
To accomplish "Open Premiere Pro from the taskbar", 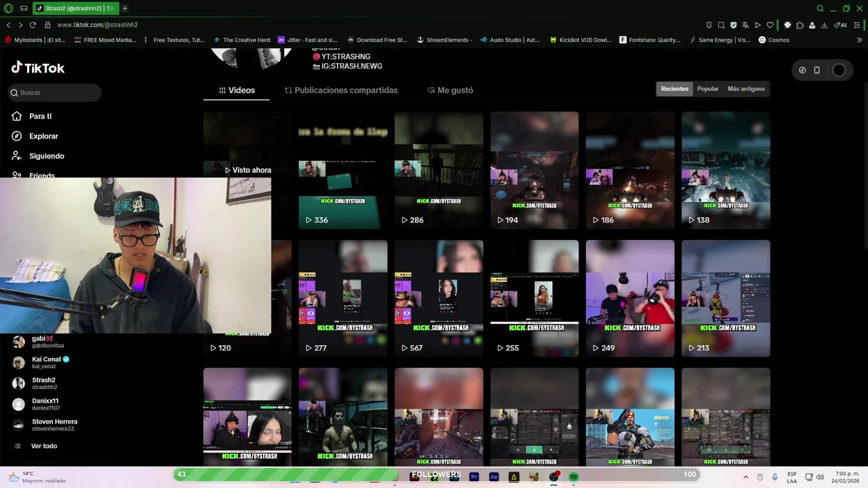I will [474, 477].
